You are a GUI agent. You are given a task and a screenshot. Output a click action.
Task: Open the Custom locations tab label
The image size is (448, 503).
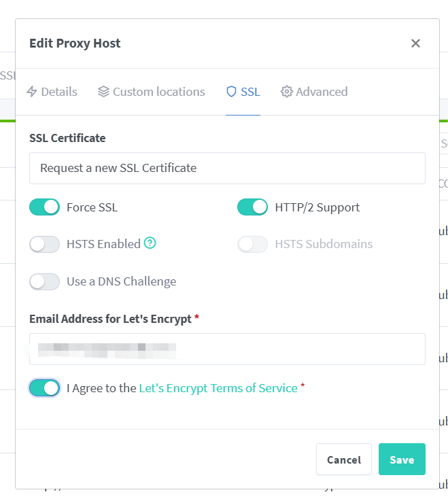pyautogui.click(x=158, y=92)
